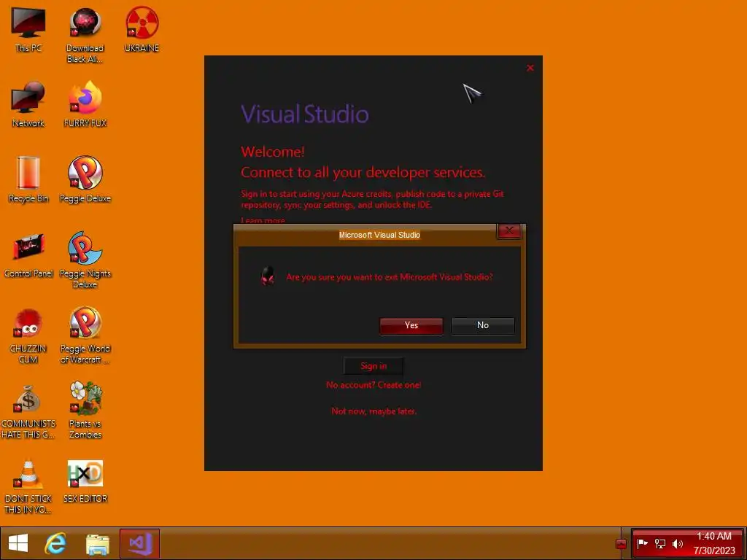
Task: Close the Visual Studio welcome window
Action: click(x=530, y=68)
